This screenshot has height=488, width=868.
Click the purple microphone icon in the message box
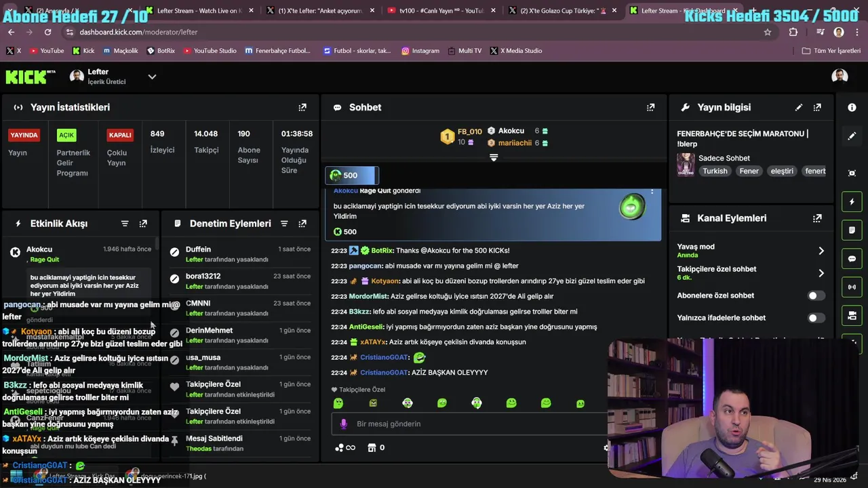[343, 424]
